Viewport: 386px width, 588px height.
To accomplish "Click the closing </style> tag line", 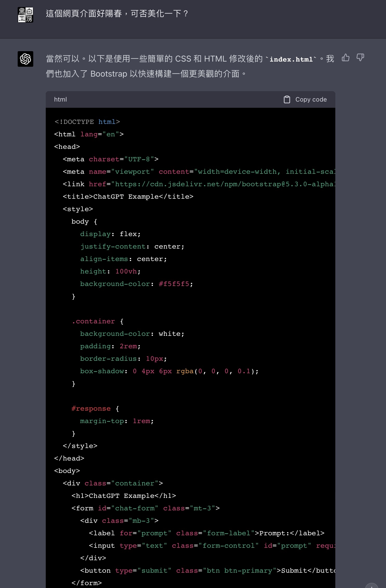I will (x=80, y=446).
